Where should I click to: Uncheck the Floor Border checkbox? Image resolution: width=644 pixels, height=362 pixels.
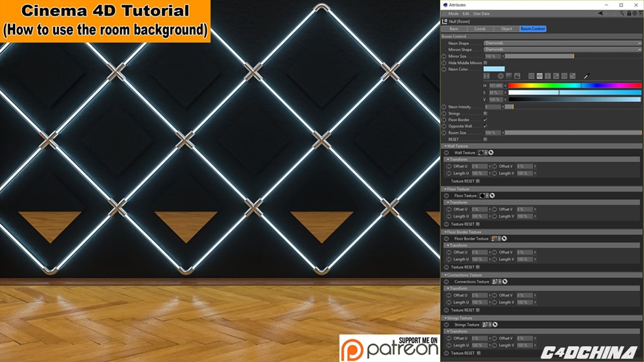coord(486,120)
